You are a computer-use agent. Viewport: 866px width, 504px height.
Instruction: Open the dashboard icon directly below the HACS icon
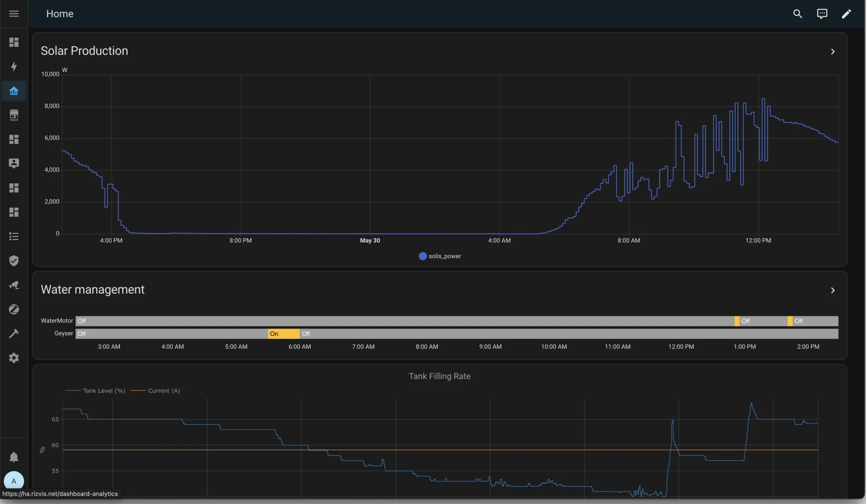(x=14, y=139)
